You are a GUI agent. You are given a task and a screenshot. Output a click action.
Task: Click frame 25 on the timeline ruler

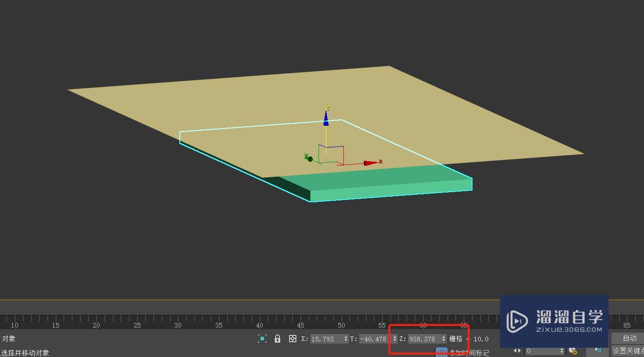click(137, 325)
